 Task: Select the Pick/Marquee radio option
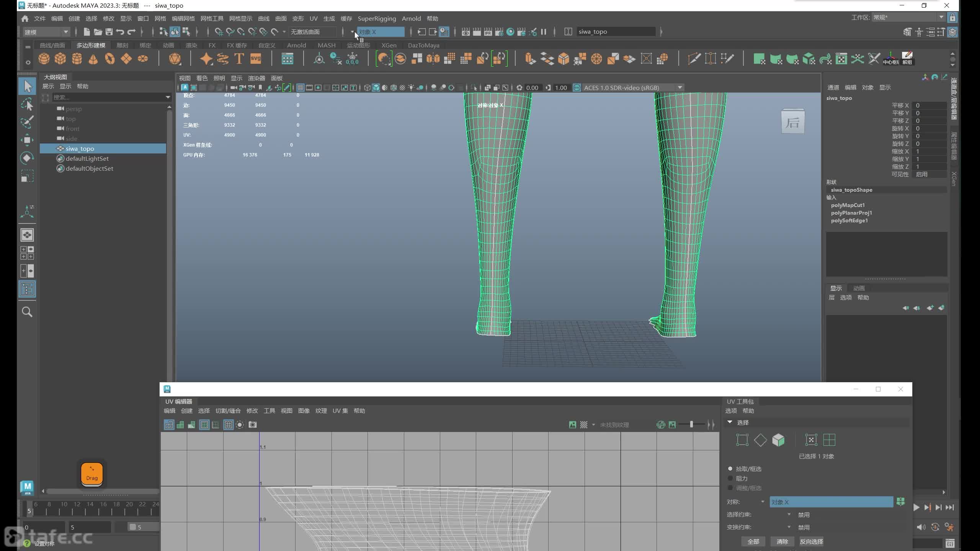pyautogui.click(x=730, y=469)
